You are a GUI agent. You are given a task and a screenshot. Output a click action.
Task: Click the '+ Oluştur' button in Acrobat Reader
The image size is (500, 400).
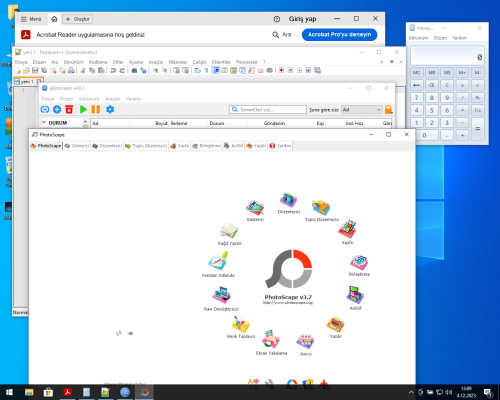(77, 19)
